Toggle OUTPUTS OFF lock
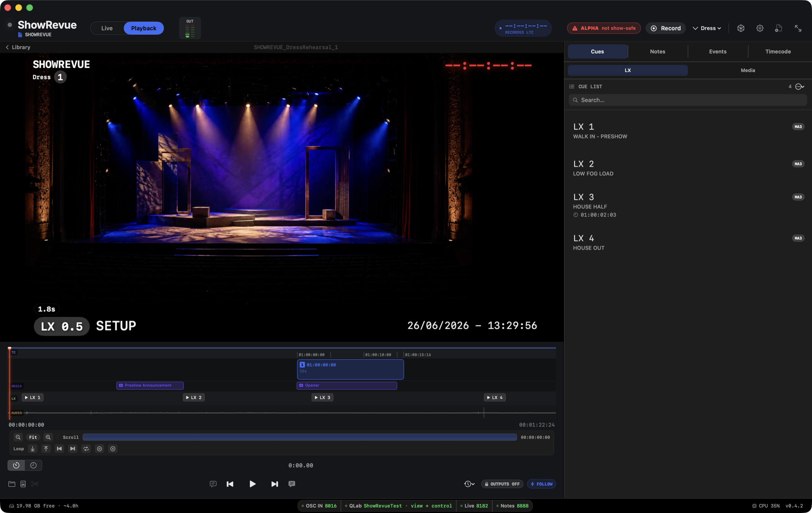This screenshot has width=812, height=513. pos(502,484)
